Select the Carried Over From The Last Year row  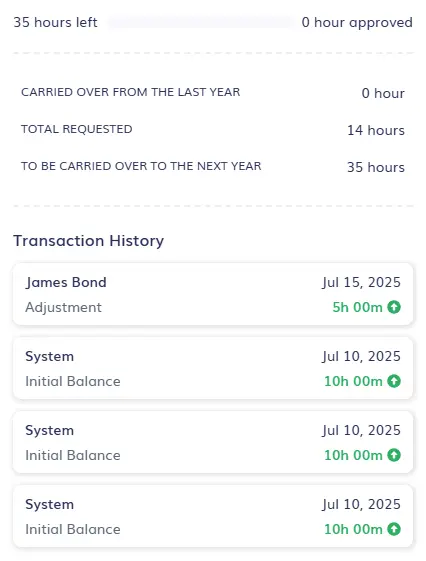(x=213, y=93)
